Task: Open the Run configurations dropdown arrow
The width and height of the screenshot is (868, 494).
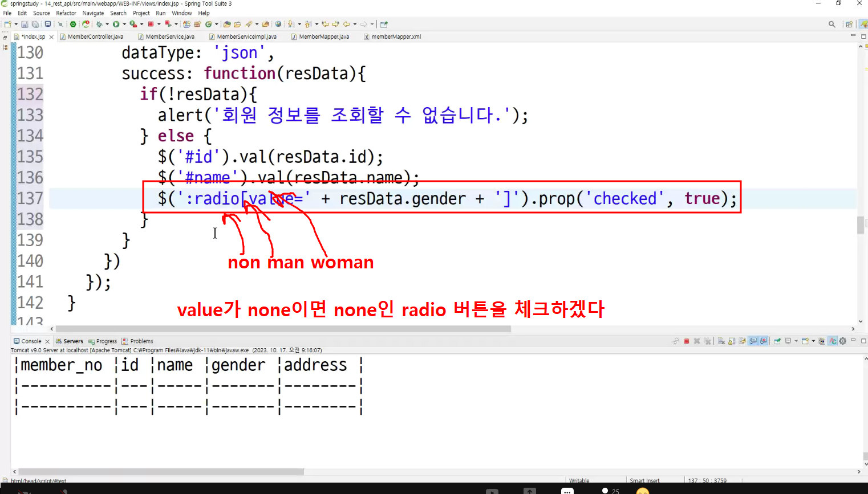Action: click(x=124, y=24)
